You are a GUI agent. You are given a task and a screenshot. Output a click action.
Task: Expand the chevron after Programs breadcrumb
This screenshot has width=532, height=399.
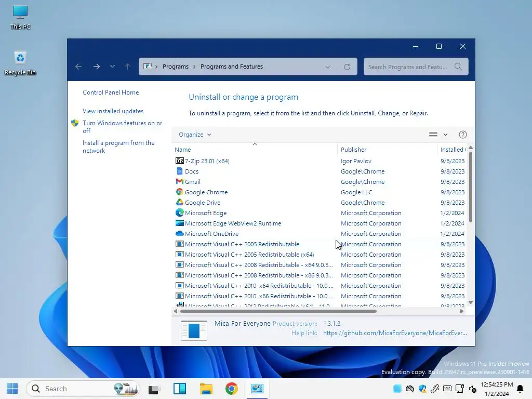click(x=194, y=67)
